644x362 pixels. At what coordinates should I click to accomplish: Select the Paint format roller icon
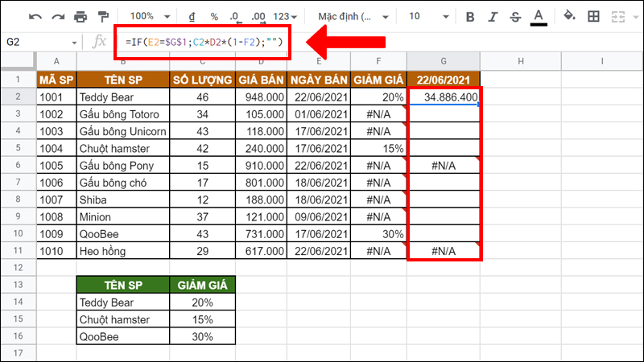(103, 17)
